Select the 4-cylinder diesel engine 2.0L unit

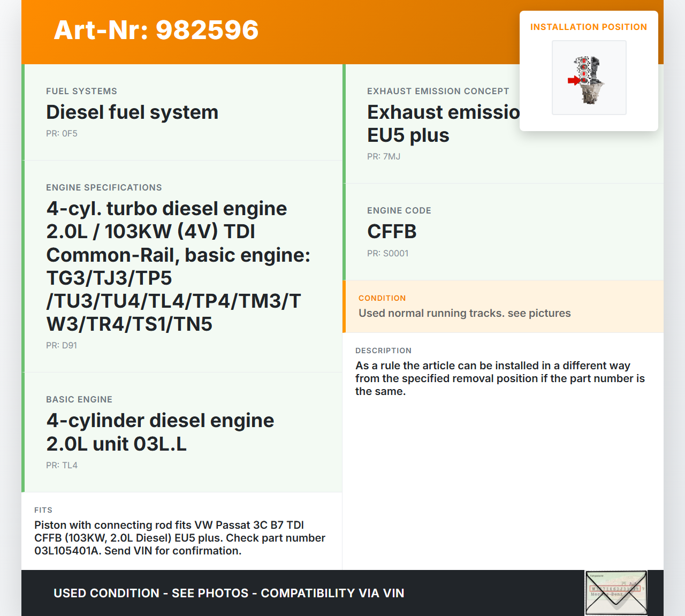pyautogui.click(x=160, y=432)
